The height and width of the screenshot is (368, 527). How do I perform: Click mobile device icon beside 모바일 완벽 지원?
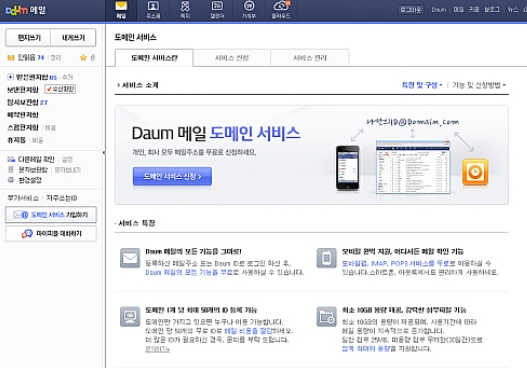pyautogui.click(x=326, y=258)
